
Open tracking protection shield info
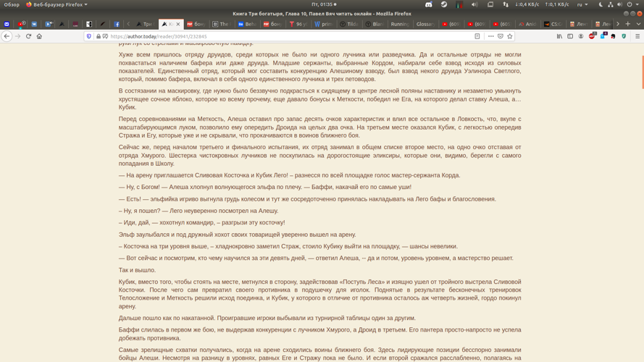pos(89,36)
